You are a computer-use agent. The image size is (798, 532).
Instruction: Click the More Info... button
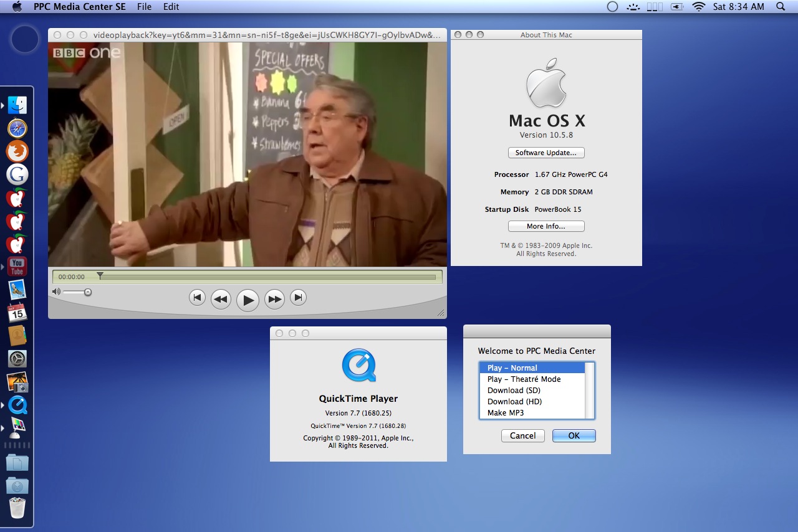[x=546, y=226]
